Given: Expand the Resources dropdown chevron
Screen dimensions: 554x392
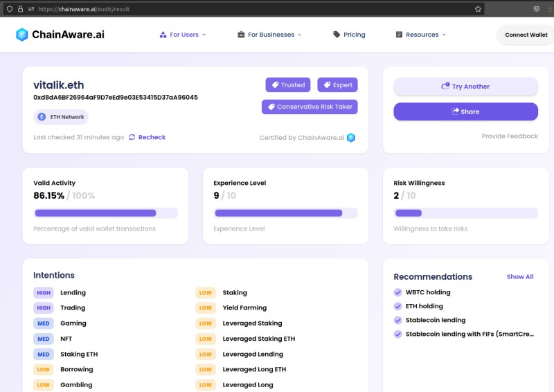Looking at the screenshot, I should [x=444, y=35].
